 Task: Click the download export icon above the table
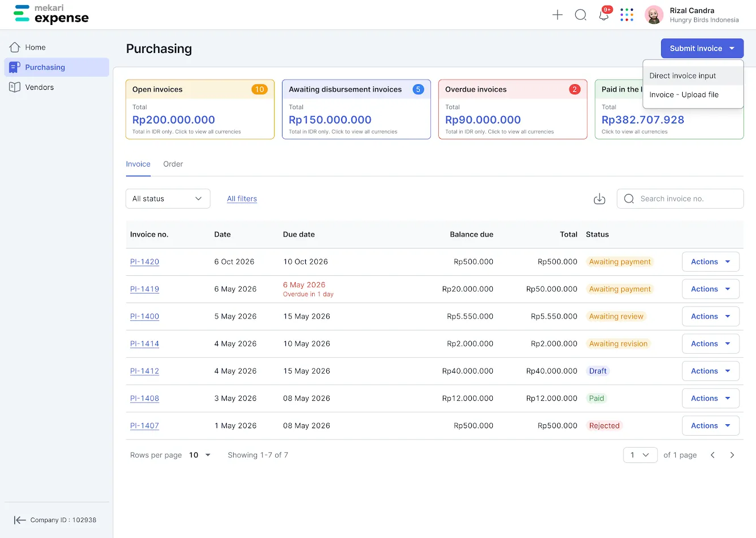click(x=599, y=198)
